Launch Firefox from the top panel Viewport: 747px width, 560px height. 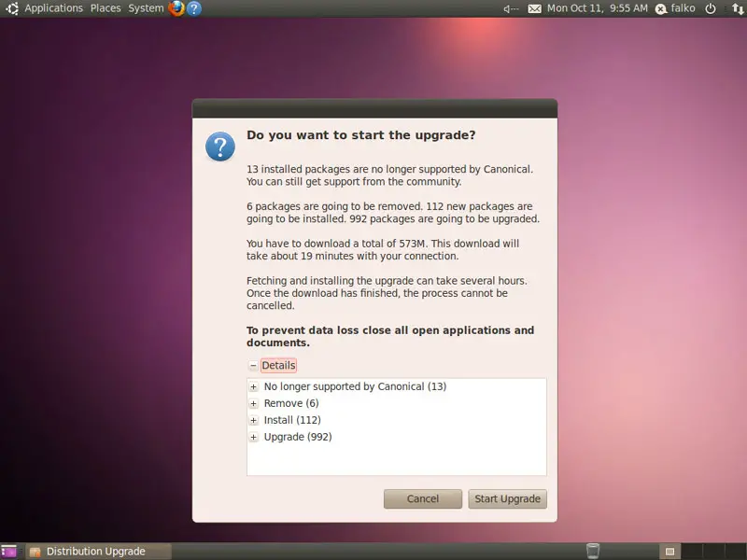pyautogui.click(x=176, y=8)
